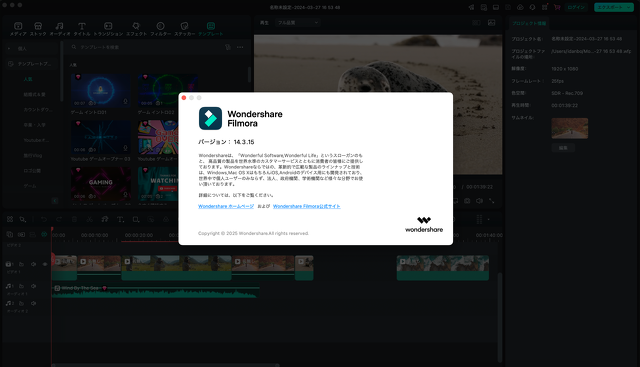Open the three-dots more menu in template panel
Screen dimensions: 640x367
tap(240, 47)
